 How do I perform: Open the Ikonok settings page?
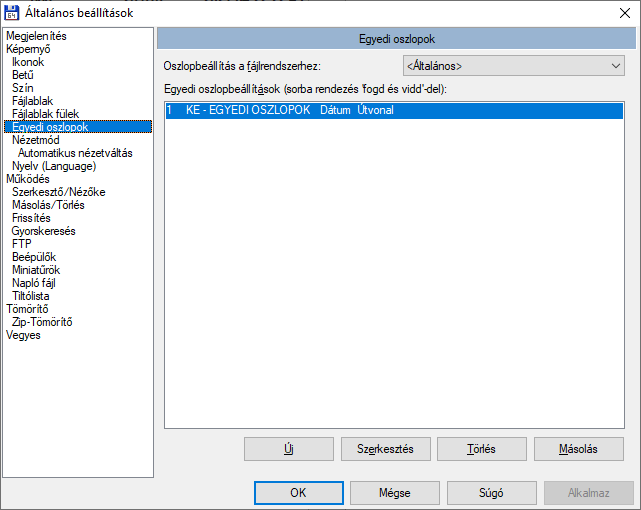coord(28,62)
